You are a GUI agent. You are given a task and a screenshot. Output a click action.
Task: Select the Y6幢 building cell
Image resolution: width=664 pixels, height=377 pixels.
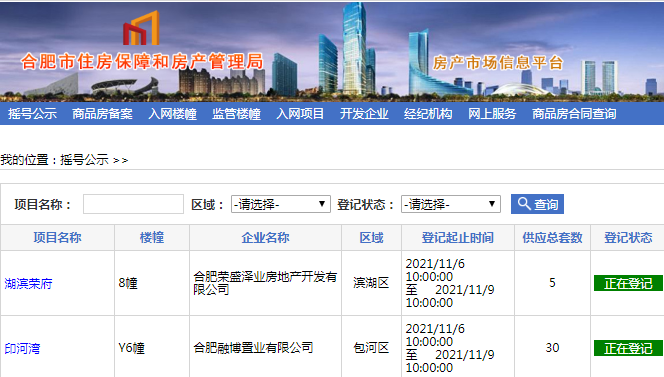152,348
